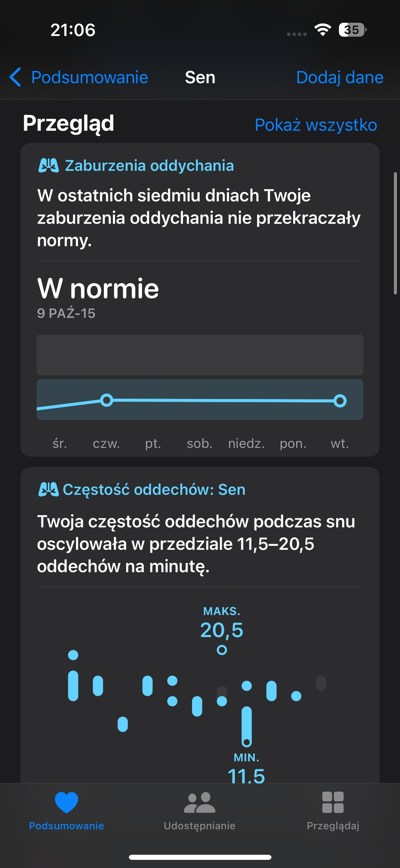
Task: Select the czw. data point on chart
Action: (x=107, y=400)
